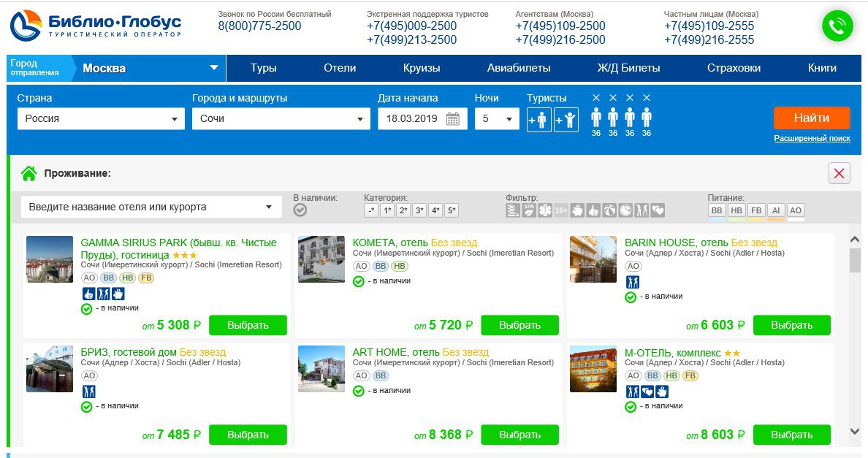Click the Библио-Глобус logo
Screen dimensions: 868x458
pos(96,26)
